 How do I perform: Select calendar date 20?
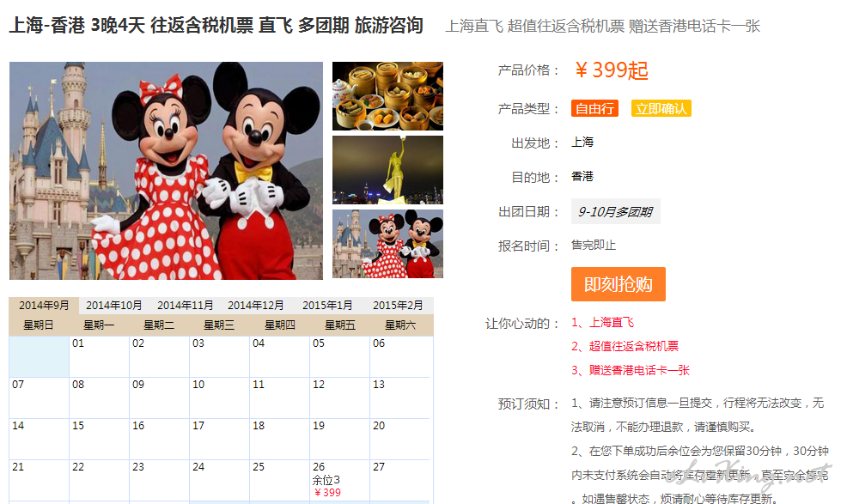coord(400,439)
